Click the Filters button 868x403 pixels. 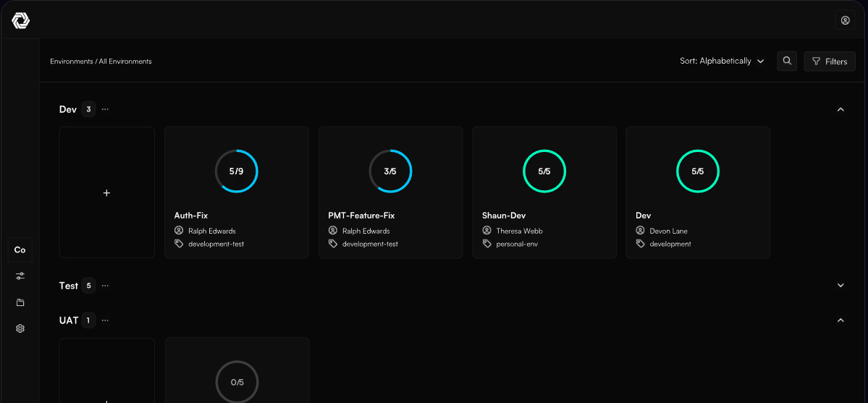pos(829,61)
